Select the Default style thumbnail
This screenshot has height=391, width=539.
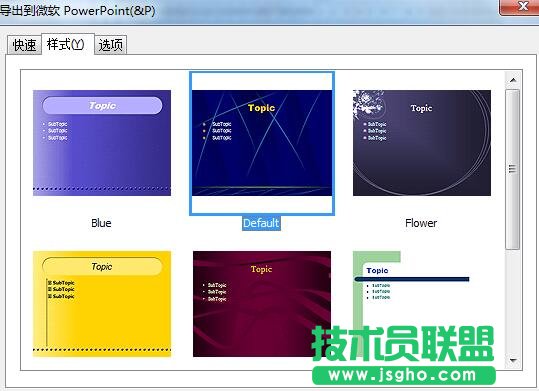pyautogui.click(x=262, y=143)
